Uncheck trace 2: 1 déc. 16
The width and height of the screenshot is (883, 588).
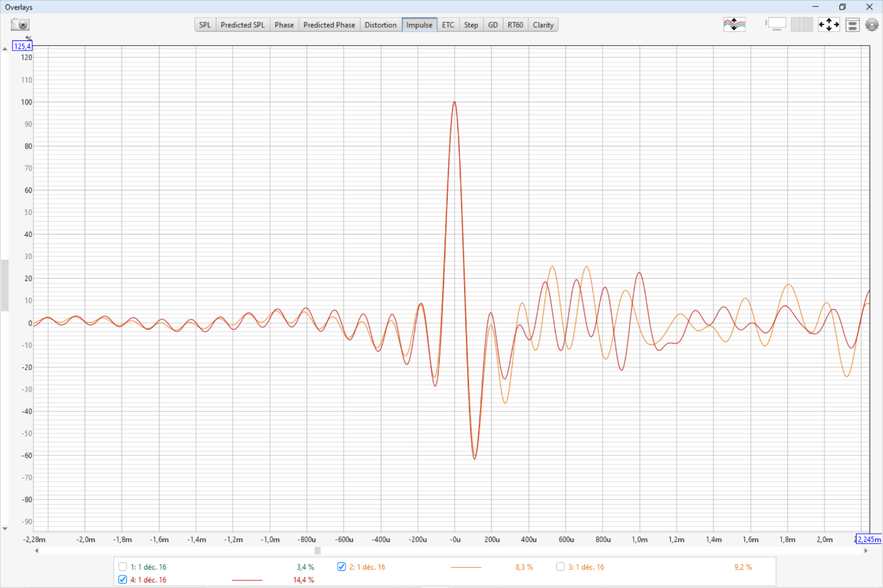point(342,567)
